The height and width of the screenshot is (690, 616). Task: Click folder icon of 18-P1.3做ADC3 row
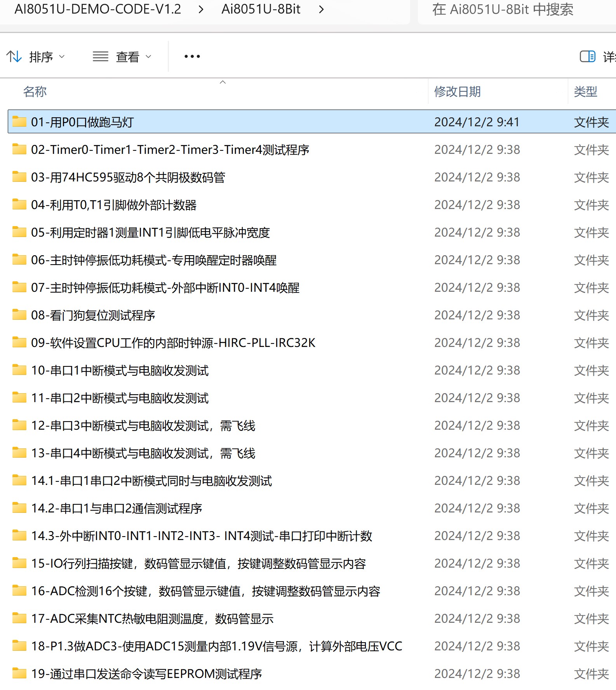point(19,645)
